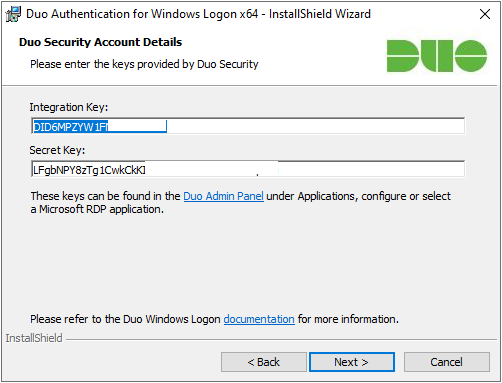Click the Secret Key label
The width and height of the screenshot is (502, 383).
[57, 150]
